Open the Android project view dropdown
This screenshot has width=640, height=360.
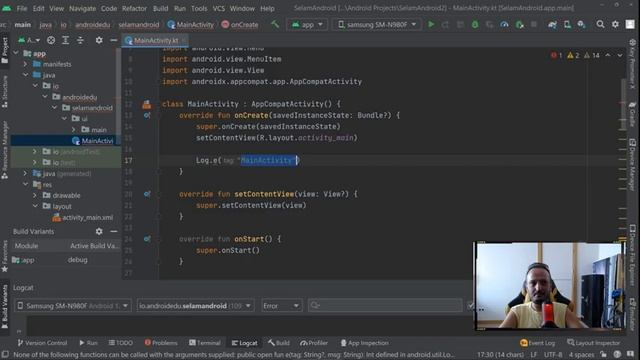coord(29,40)
